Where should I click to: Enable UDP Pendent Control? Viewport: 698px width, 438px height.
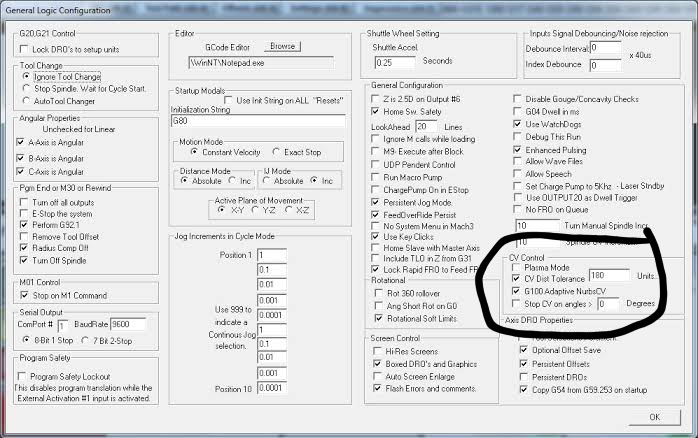[x=375, y=164]
